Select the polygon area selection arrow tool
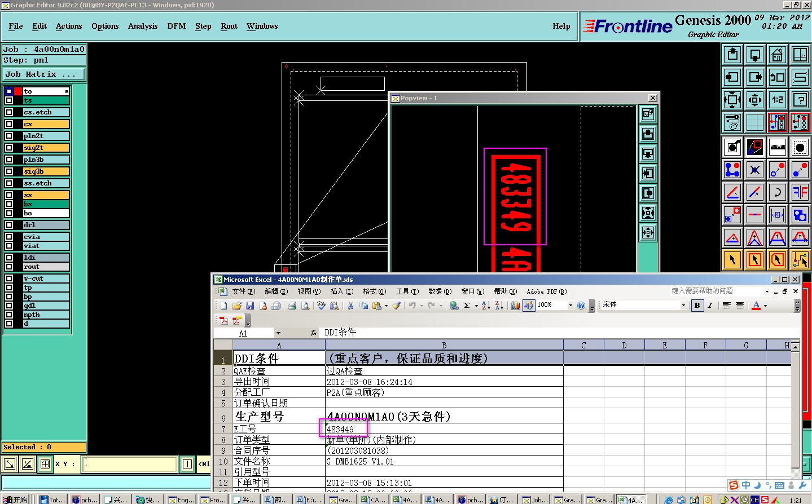This screenshot has width=812, height=504. (778, 260)
